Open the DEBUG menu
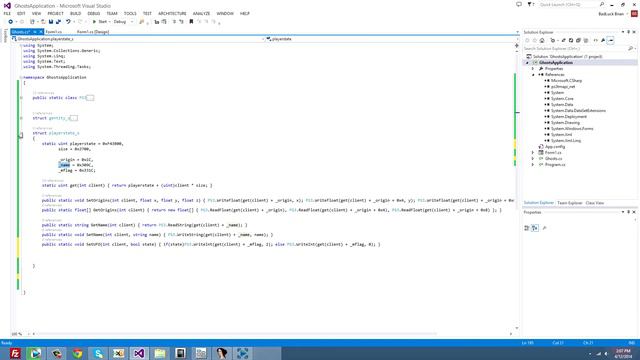The width and height of the screenshot is (640, 360). click(93, 13)
